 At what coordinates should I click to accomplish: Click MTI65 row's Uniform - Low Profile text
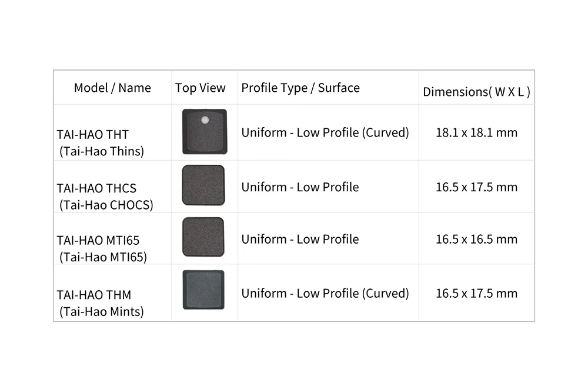tap(300, 239)
